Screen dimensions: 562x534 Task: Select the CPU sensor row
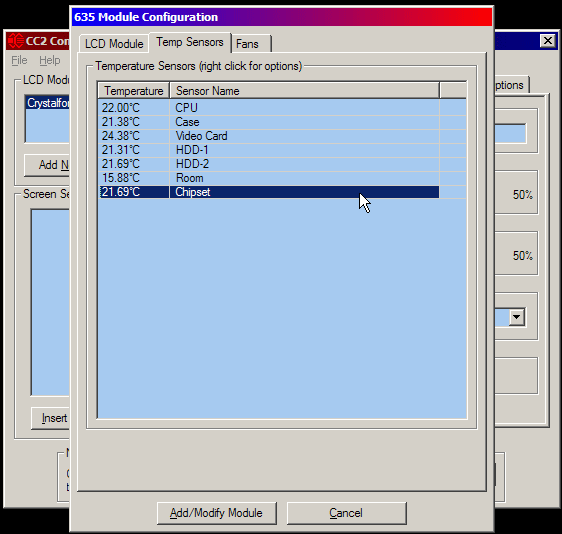269,108
